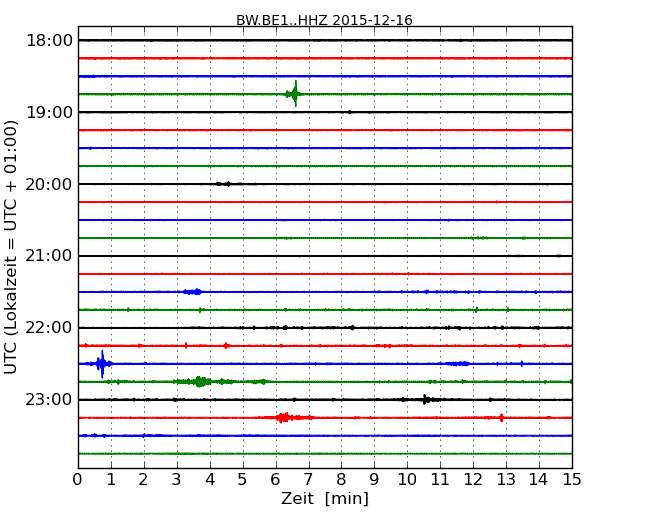Click the 2 tick label on the minute axis
Screen dimensions: 650x520
[x=143, y=480]
